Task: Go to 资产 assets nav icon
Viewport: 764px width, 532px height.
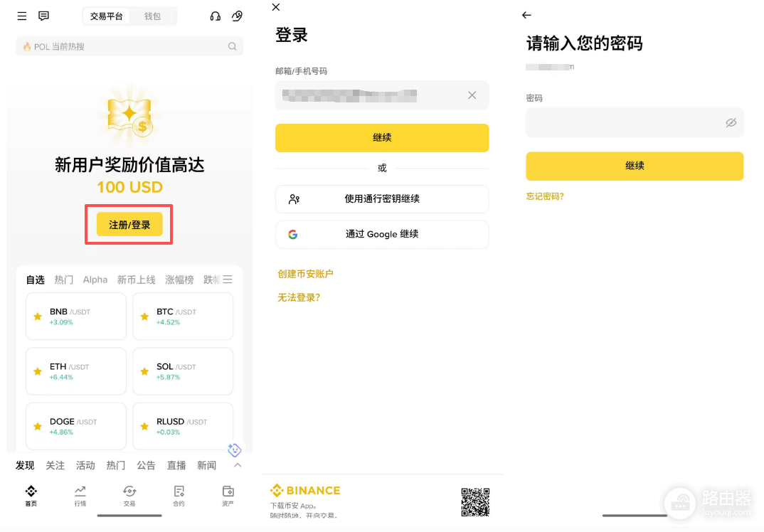Action: click(x=228, y=496)
